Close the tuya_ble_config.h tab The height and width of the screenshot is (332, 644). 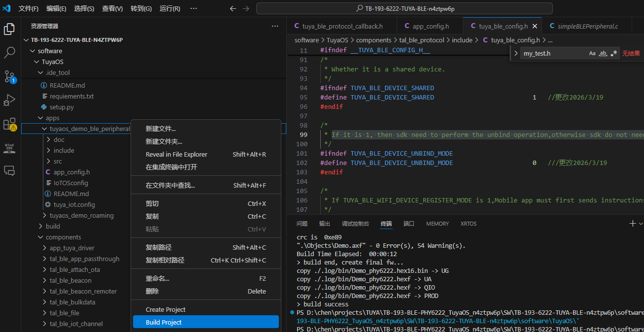click(535, 26)
